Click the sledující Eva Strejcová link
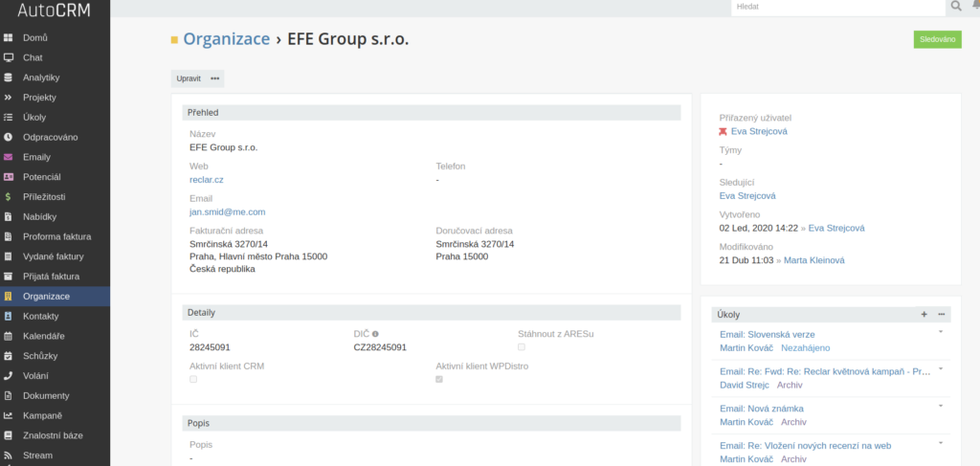980x466 pixels. tap(747, 195)
